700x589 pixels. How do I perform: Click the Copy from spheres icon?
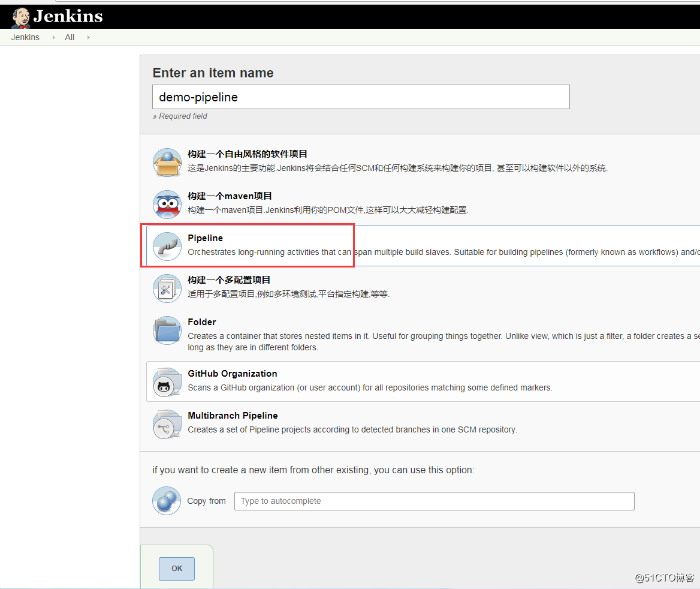click(x=167, y=501)
